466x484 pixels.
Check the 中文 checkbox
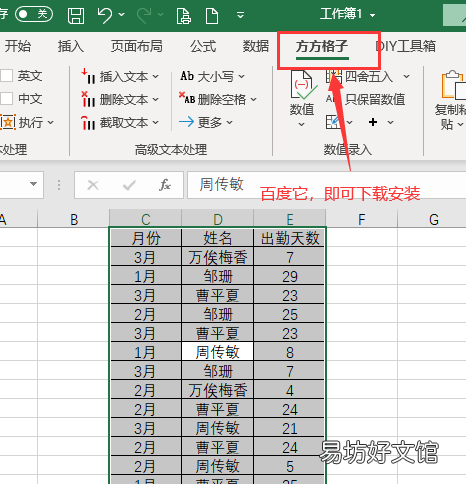coord(6,99)
